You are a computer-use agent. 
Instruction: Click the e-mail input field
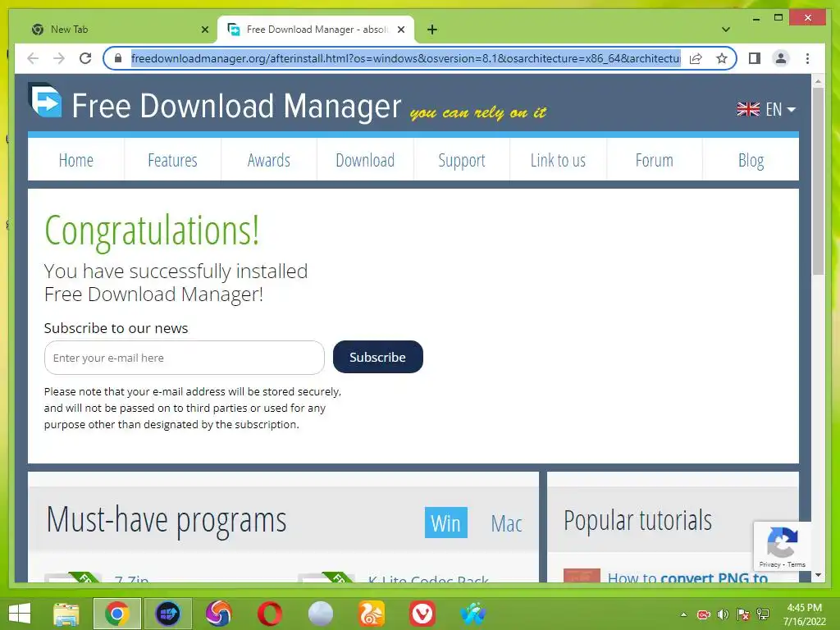185,358
